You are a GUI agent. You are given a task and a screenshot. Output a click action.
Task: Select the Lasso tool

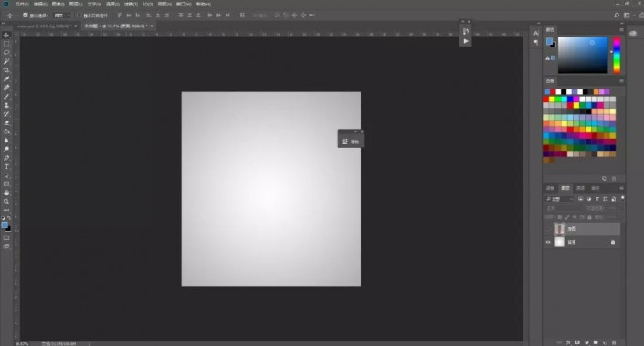(6, 53)
